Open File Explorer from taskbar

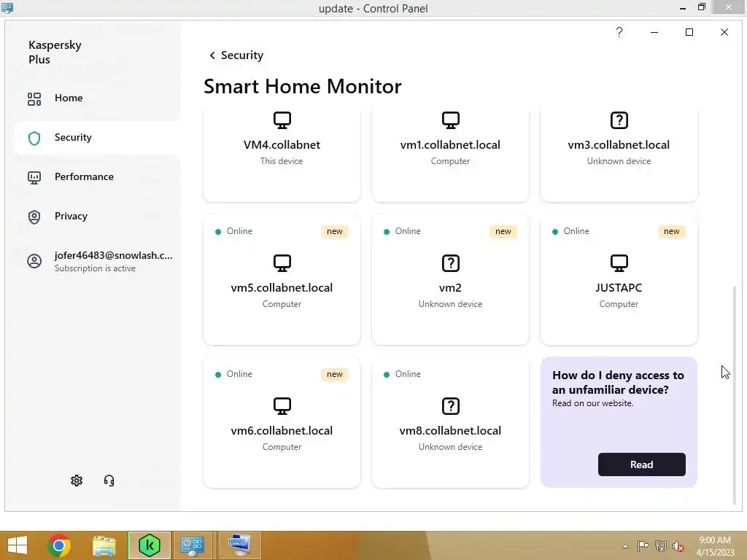[x=104, y=545]
